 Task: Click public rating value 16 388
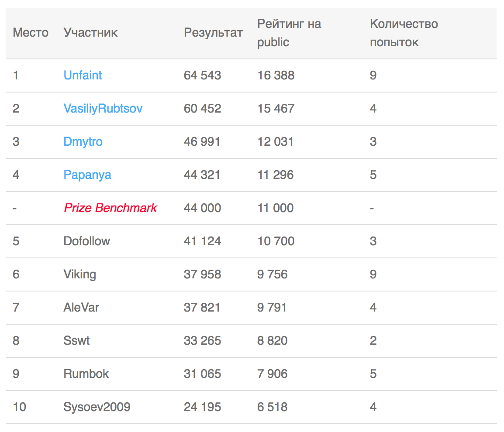click(x=276, y=75)
